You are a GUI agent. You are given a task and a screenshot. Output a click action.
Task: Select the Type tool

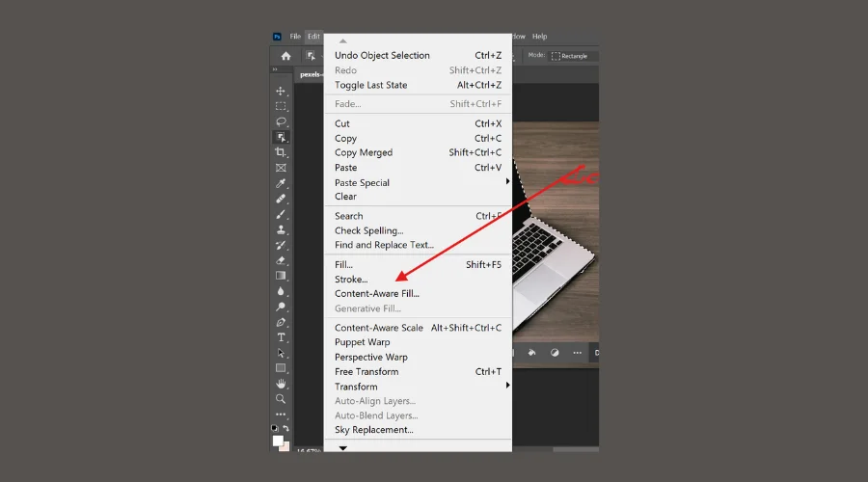(281, 337)
